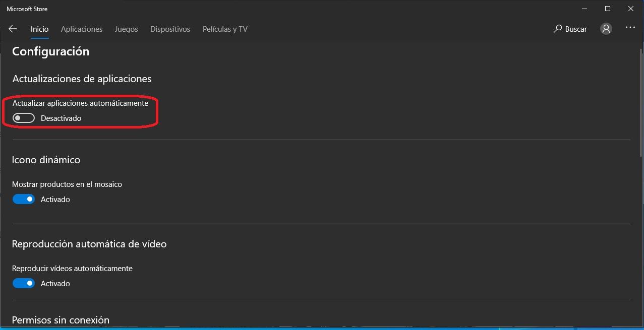The height and width of the screenshot is (330, 644).
Task: Close the Microsoft Store window
Action: [x=631, y=9]
